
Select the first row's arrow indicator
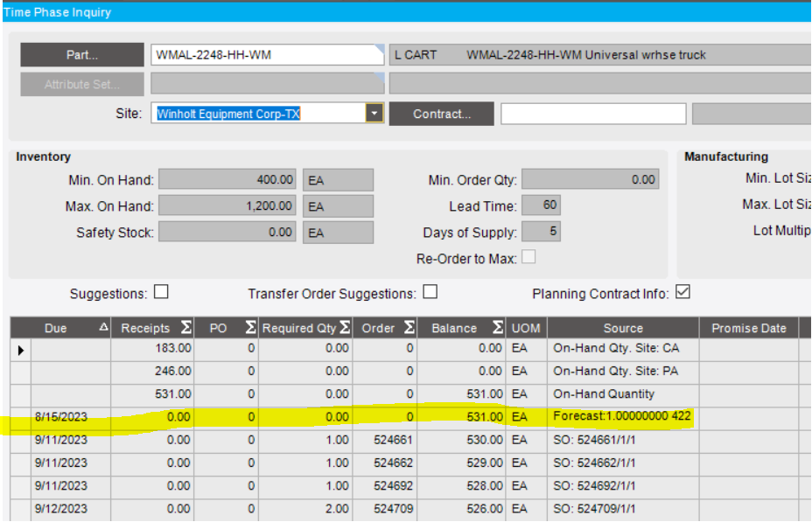pyautogui.click(x=21, y=351)
